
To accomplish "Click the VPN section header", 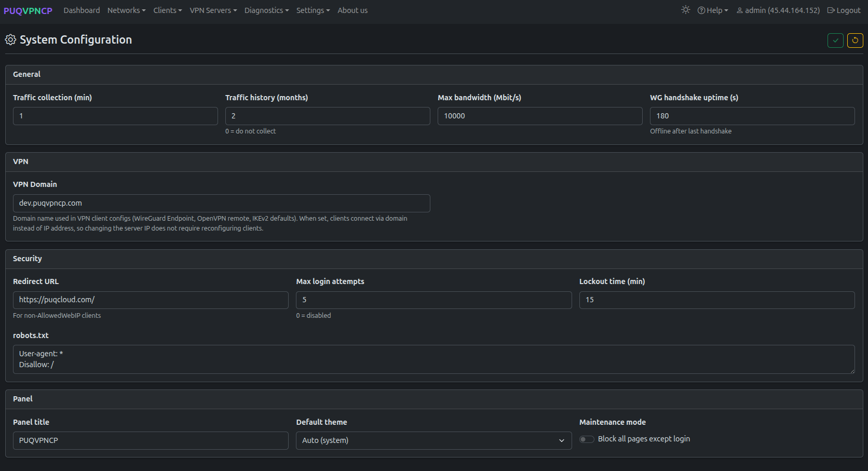I will [x=434, y=162].
